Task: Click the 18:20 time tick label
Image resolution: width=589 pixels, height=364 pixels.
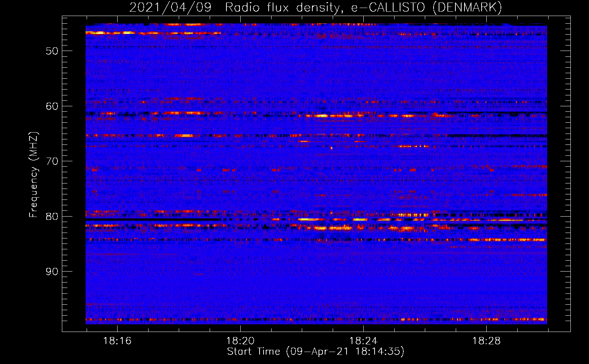Action: pyautogui.click(x=240, y=341)
